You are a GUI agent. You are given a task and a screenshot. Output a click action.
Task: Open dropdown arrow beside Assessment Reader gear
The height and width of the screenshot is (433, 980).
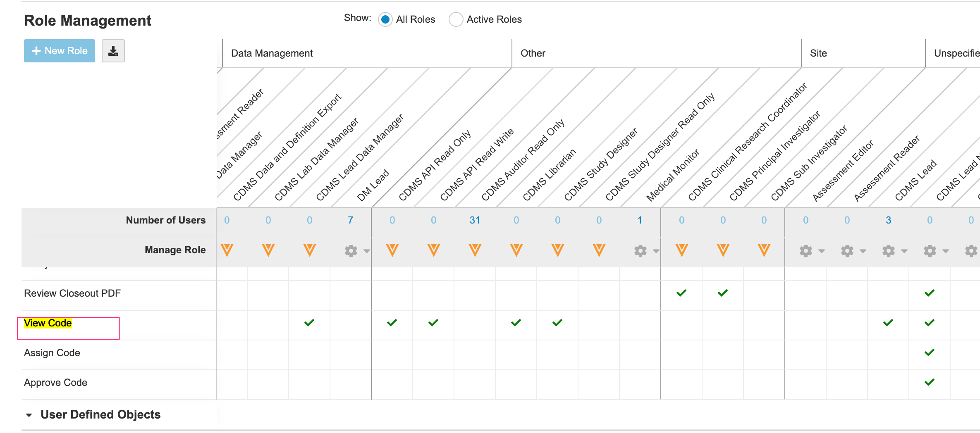point(863,251)
